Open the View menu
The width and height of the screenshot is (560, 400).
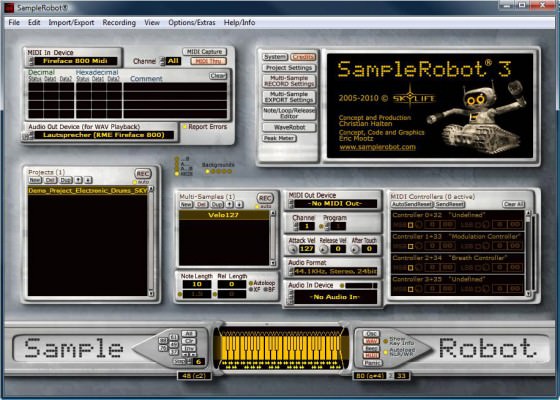pos(152,22)
